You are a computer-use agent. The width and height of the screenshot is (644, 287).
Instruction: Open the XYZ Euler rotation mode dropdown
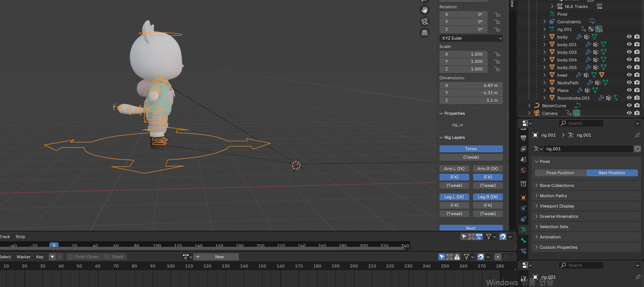click(x=471, y=38)
